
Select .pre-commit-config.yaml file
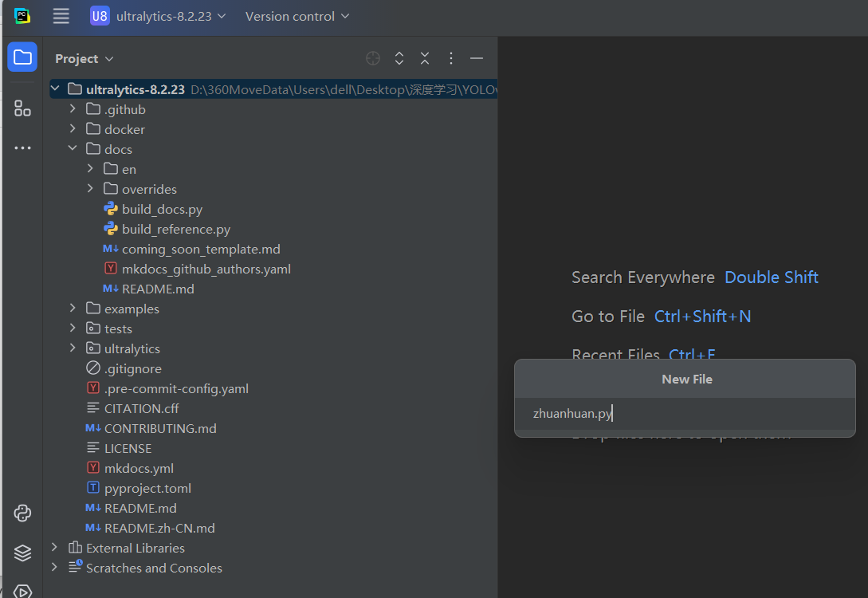coord(176,389)
